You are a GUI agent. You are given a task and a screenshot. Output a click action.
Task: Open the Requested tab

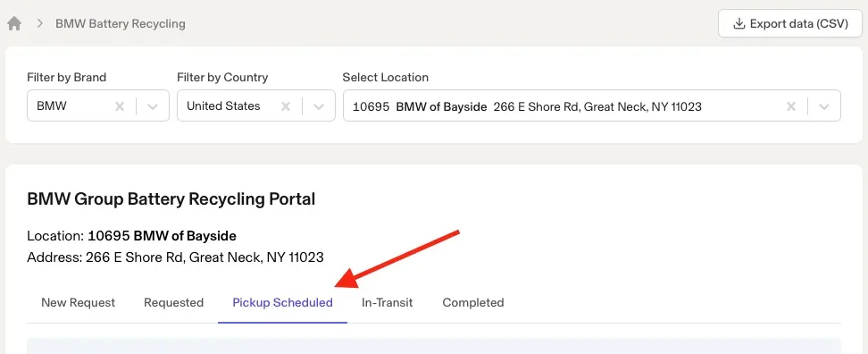point(174,302)
